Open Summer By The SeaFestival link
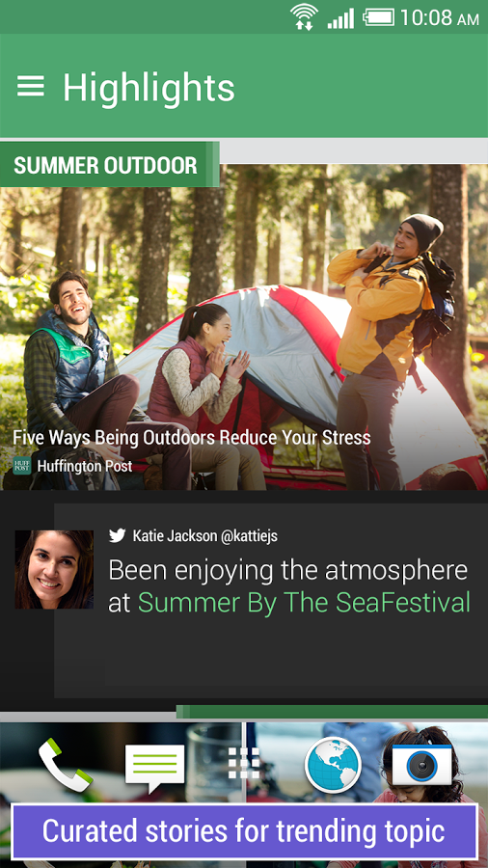Screen dimensions: 488x868 pos(304,603)
